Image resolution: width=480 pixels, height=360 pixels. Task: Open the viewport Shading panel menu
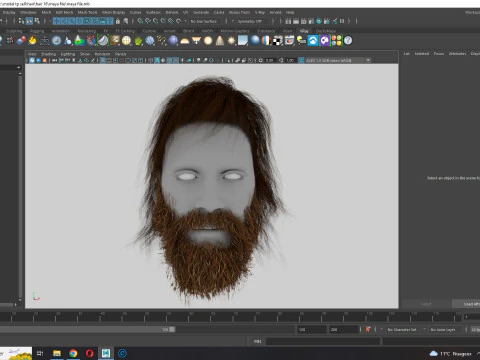pyautogui.click(x=48, y=54)
